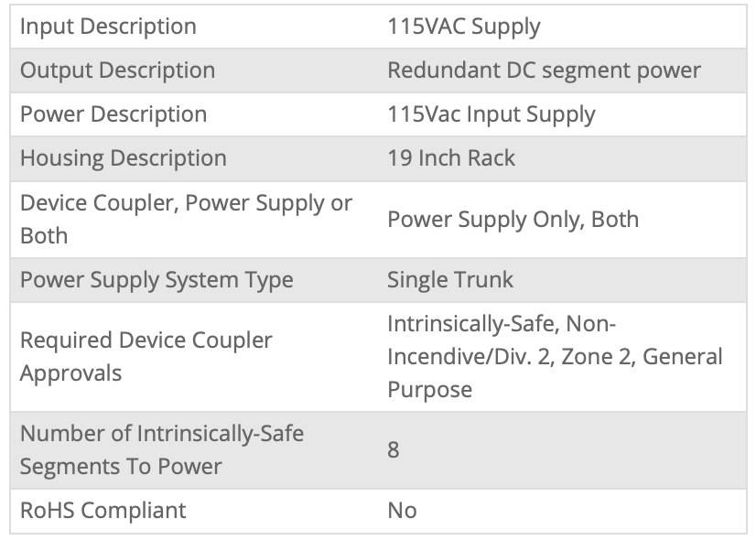
Task: Select Power Supply Only, Both value
Action: click(513, 220)
